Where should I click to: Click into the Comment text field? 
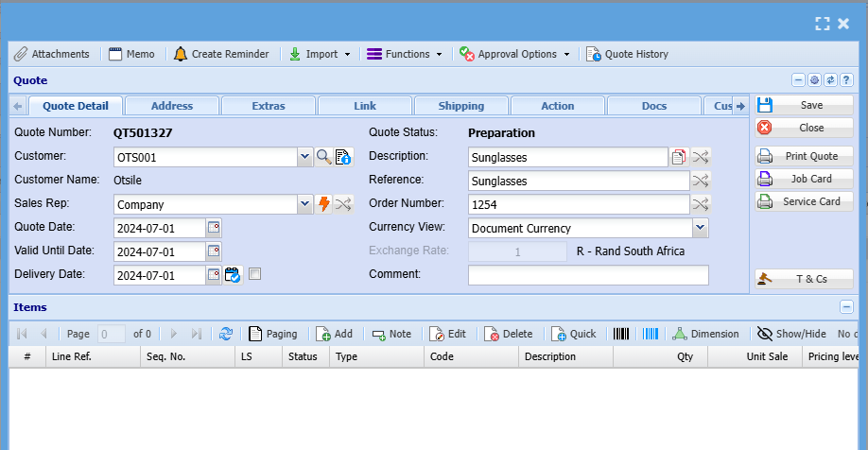pos(587,275)
